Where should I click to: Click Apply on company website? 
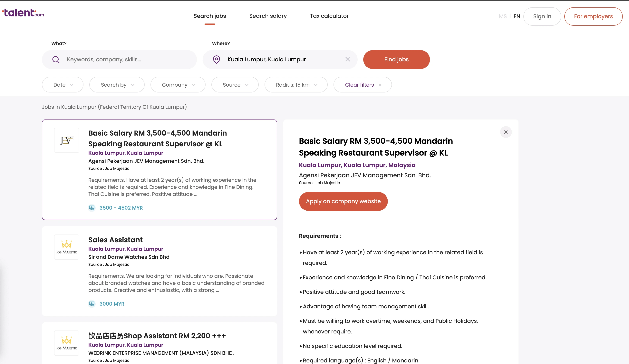pos(343,201)
